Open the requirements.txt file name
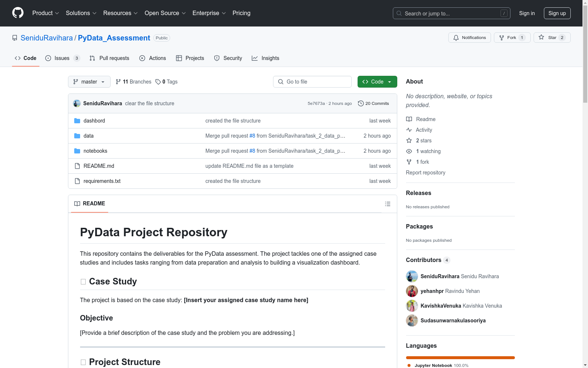The image size is (588, 368). 102,181
